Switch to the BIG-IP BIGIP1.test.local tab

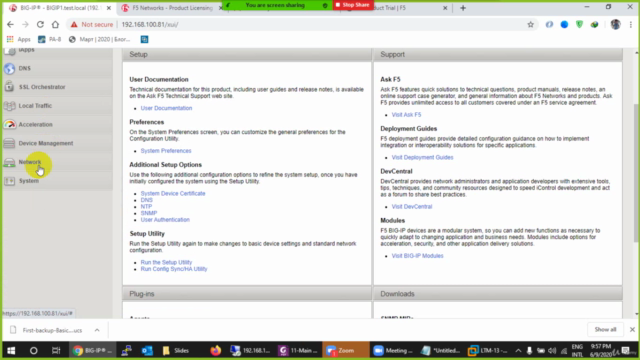[x=59, y=8]
